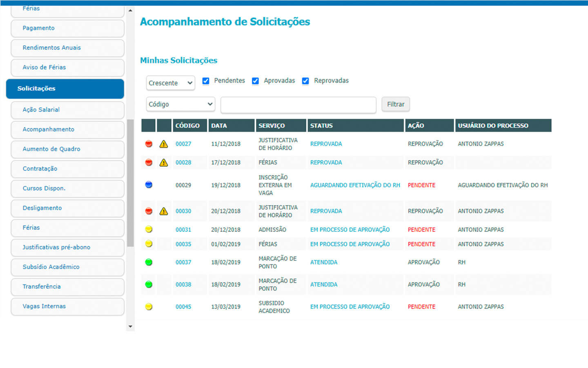The height and width of the screenshot is (368, 588).
Task: Click the red status dot for request 00027
Action: coord(149,144)
